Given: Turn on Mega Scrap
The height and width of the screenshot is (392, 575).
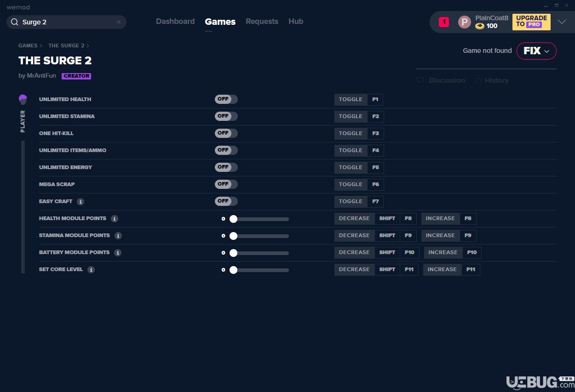Looking at the screenshot, I should click(226, 184).
